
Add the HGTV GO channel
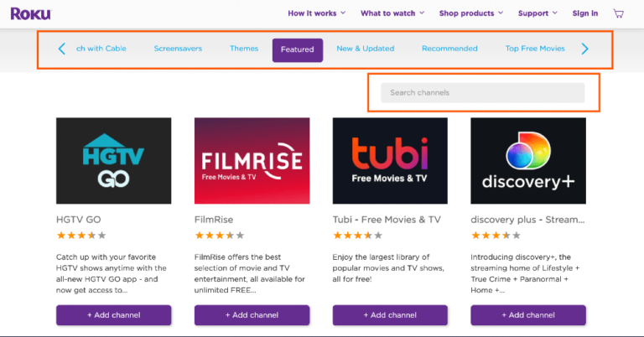114,315
